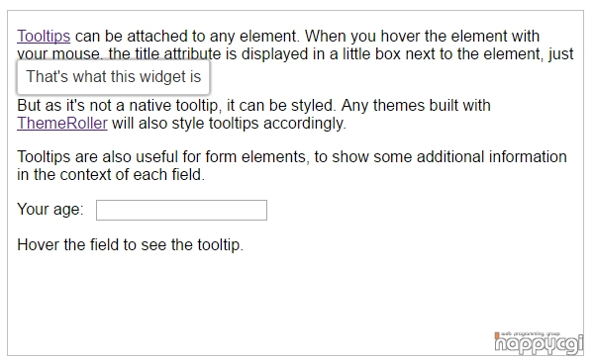Click the paragraph about form elements
This screenshot has height=364, width=594.
tap(292, 166)
